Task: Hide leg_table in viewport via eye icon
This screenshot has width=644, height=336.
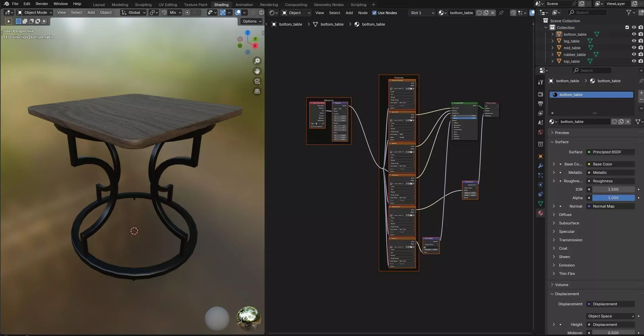Action: point(634,41)
